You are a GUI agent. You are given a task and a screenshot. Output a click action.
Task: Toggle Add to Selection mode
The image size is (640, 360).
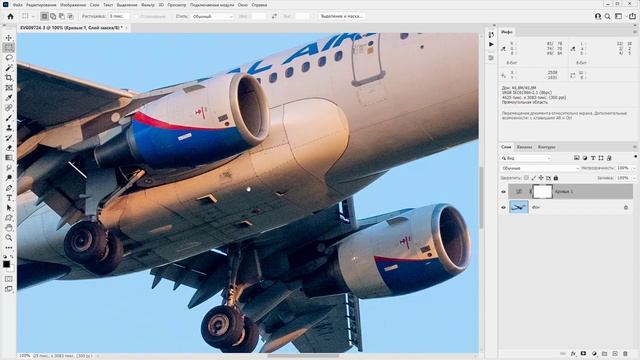click(53, 16)
